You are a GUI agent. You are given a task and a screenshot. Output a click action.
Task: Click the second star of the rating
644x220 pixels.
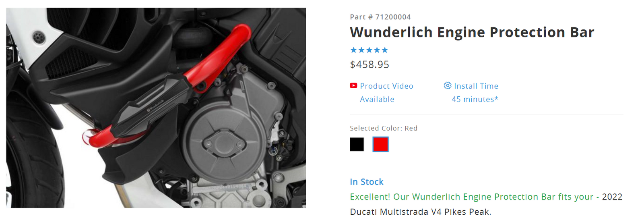(x=361, y=50)
